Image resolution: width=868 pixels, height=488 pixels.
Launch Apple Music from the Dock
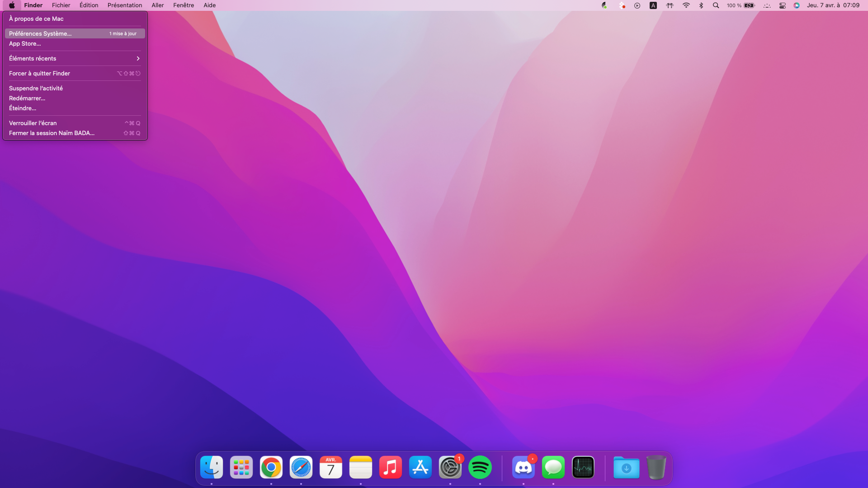click(390, 468)
